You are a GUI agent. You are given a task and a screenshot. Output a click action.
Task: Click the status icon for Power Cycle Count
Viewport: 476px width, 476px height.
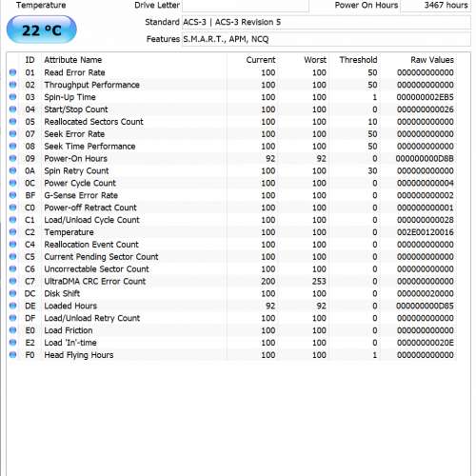tap(12, 183)
